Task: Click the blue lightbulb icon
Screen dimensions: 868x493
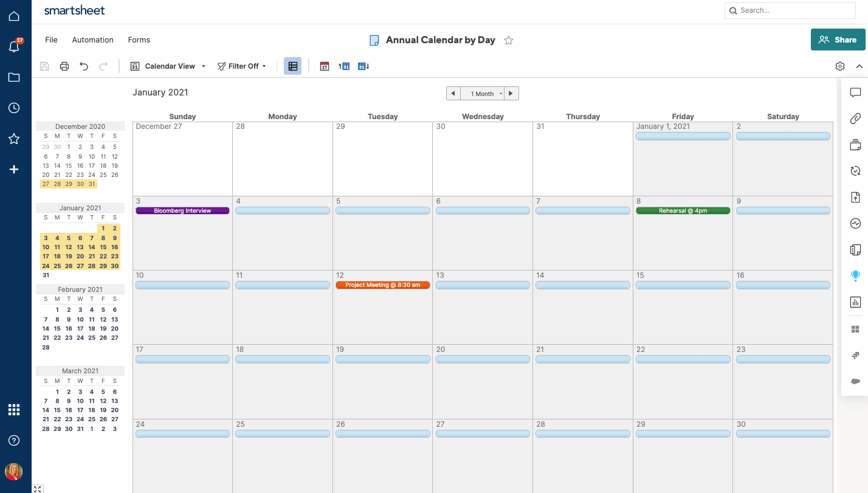Action: pyautogui.click(x=855, y=276)
